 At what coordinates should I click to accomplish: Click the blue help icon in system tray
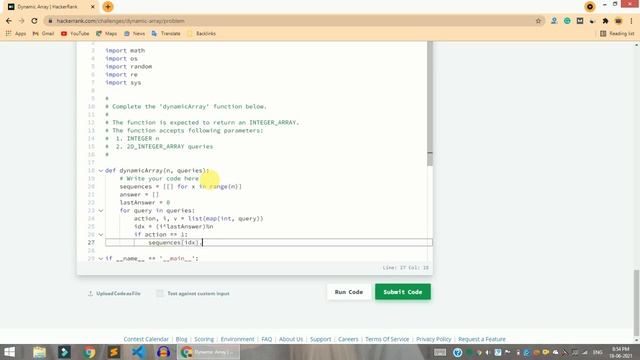(457, 352)
